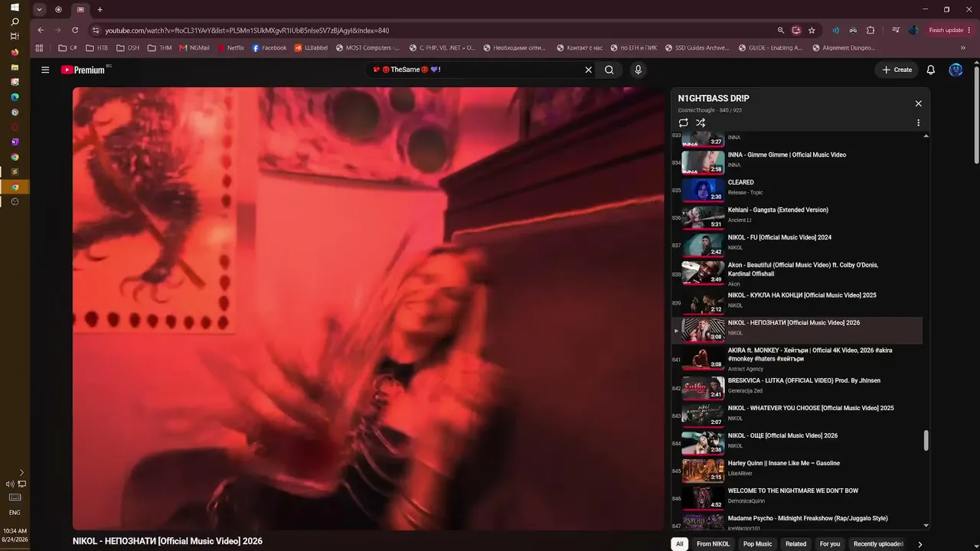980x551 pixels.
Task: Open playlist panel three-dot options menu
Action: (x=919, y=122)
